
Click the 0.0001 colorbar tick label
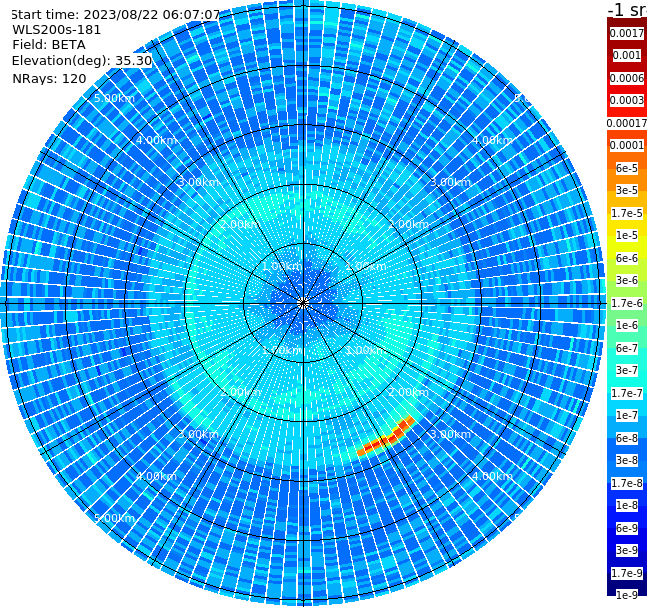click(627, 145)
